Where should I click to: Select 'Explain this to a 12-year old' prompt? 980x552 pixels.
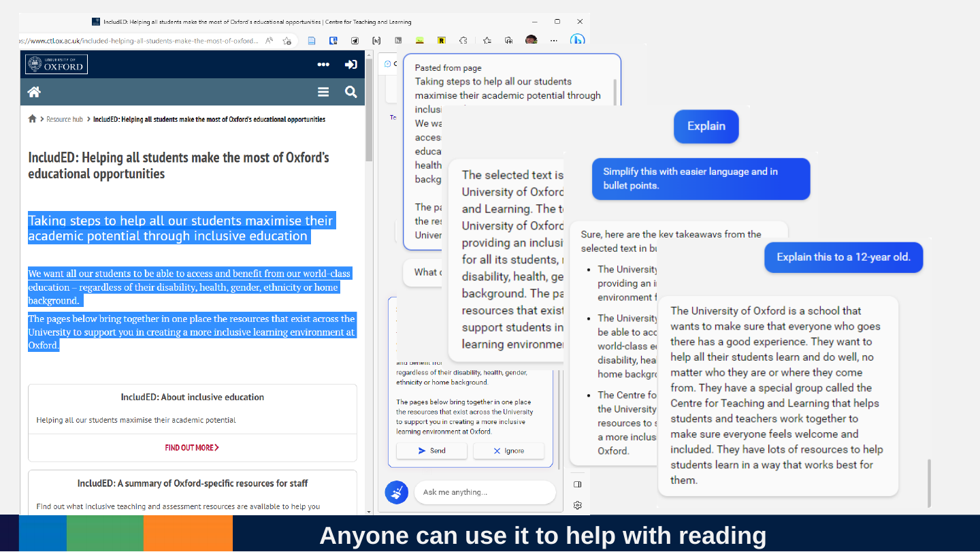[843, 257]
